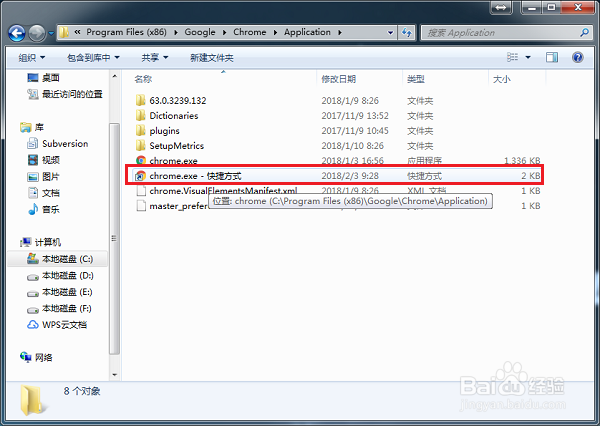The height and width of the screenshot is (426, 600).
Task: Minimize the explorer window
Action: tap(532, 8)
